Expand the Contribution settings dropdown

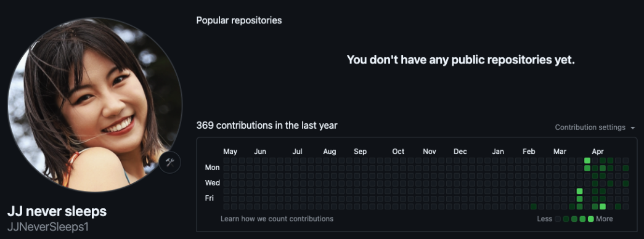pos(595,128)
